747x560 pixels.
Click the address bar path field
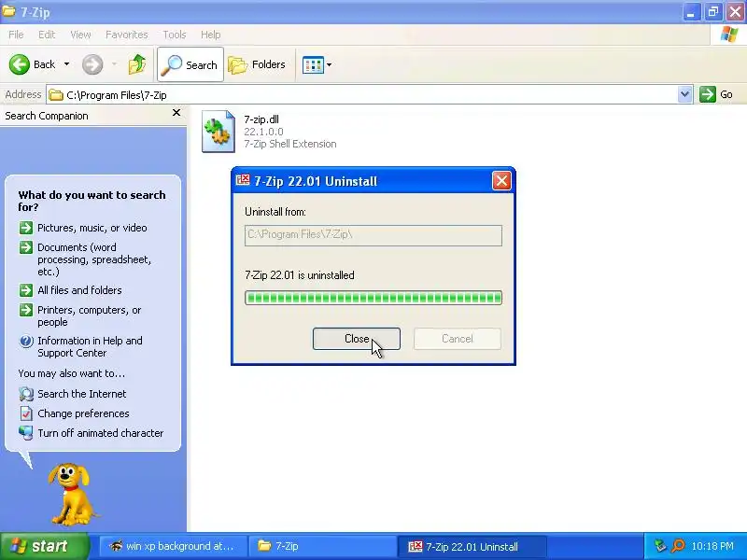tap(362, 95)
